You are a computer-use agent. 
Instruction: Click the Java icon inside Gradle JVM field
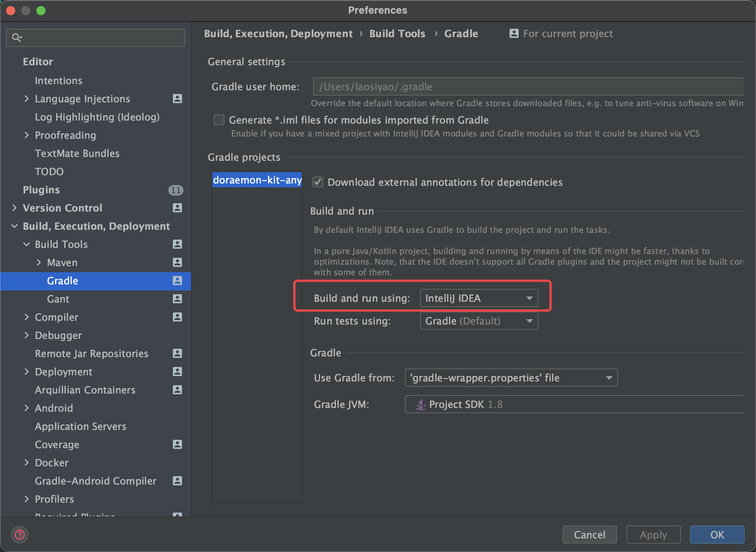pos(420,404)
